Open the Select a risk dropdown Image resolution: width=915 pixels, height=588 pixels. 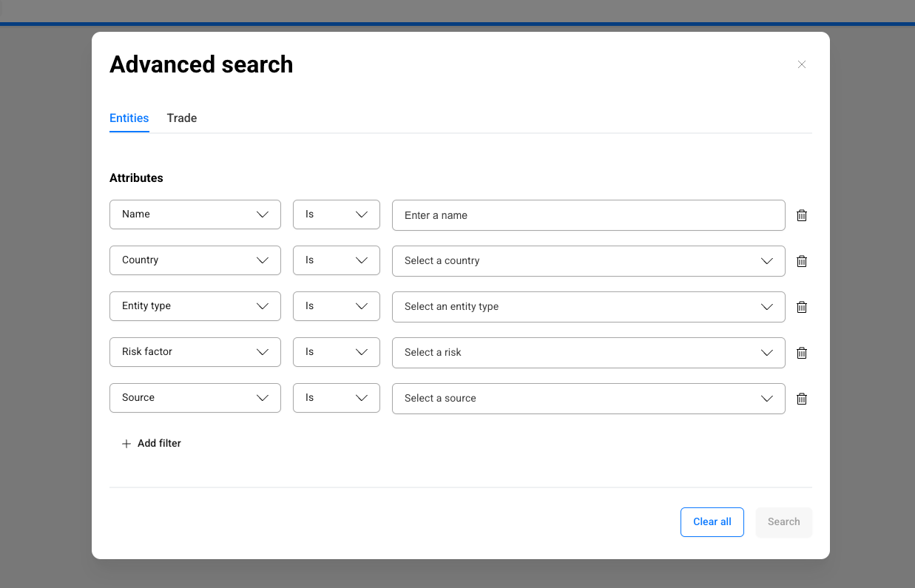(589, 353)
